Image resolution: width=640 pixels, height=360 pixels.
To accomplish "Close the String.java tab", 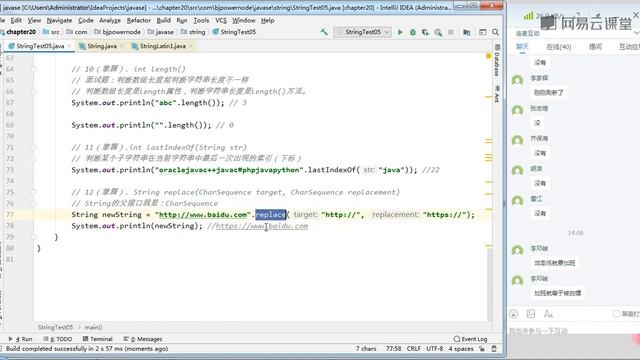I will point(122,46).
